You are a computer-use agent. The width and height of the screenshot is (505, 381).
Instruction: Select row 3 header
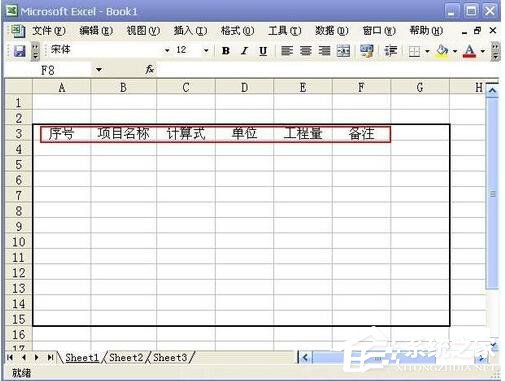(x=19, y=134)
